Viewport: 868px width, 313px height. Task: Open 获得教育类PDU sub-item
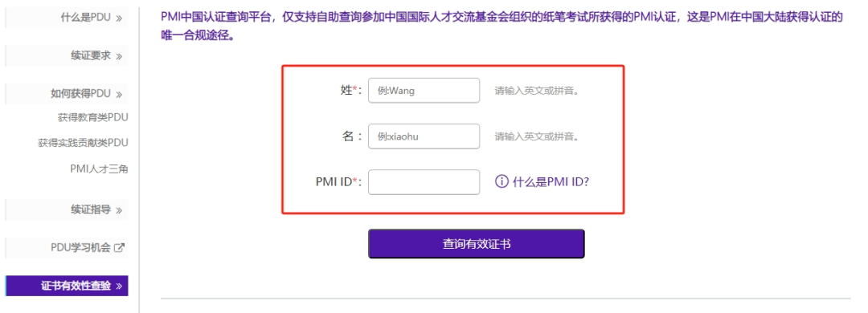pyautogui.click(x=93, y=117)
